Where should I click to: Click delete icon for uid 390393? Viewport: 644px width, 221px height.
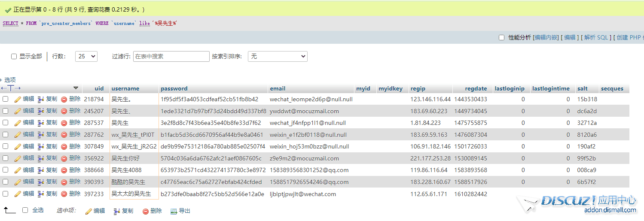click(x=64, y=182)
